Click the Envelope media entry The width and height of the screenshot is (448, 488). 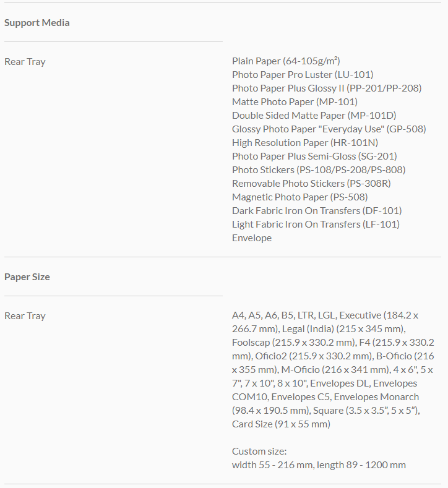[x=252, y=238]
